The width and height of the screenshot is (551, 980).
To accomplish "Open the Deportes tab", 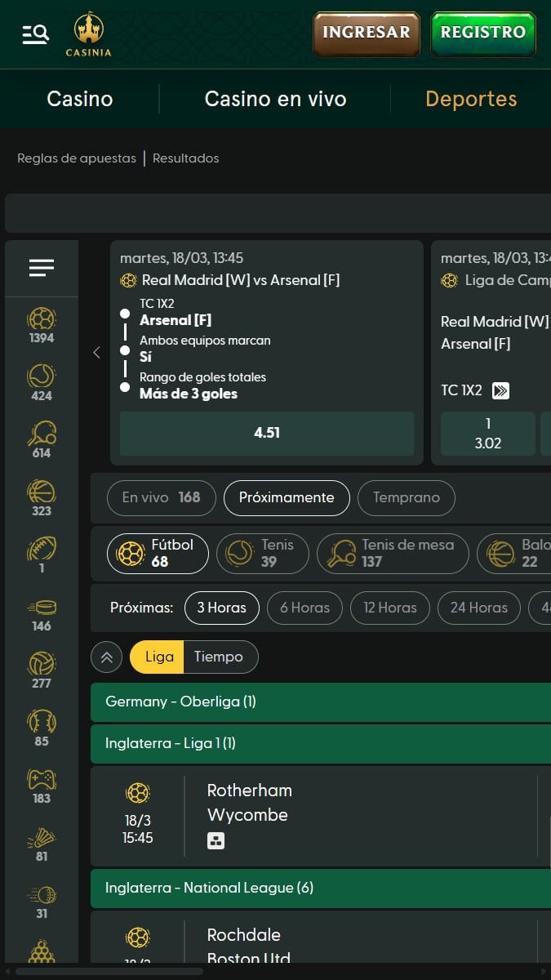I will pos(471,99).
